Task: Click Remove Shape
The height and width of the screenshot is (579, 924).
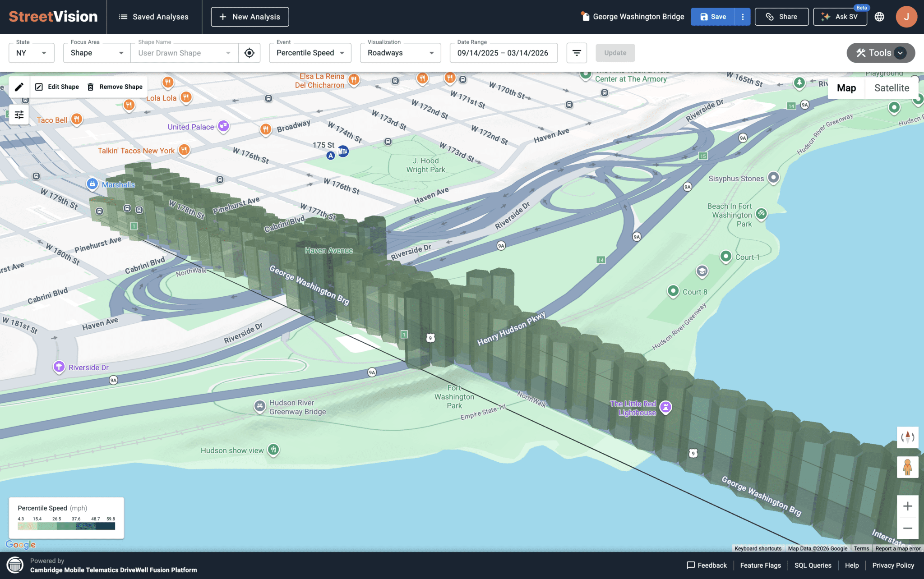Action: [115, 87]
